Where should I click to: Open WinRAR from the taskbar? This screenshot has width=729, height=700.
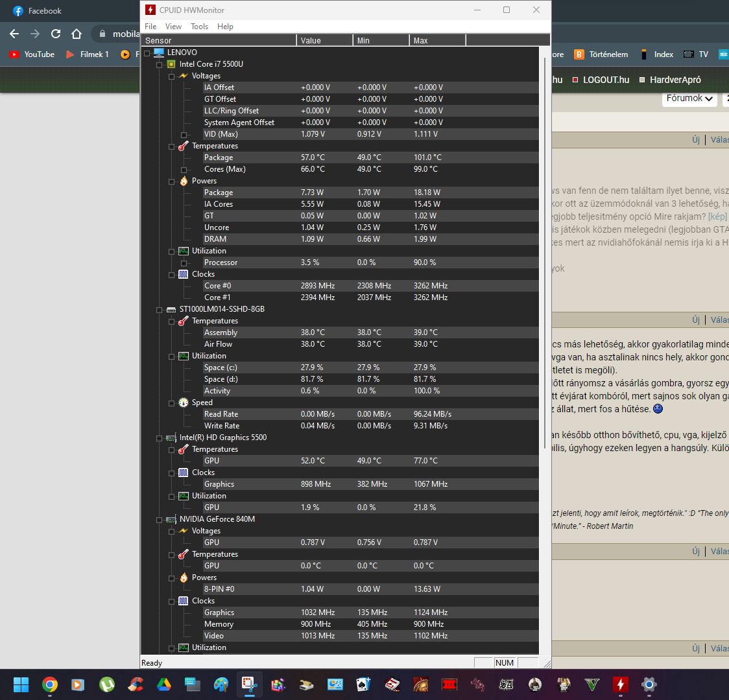tap(278, 684)
